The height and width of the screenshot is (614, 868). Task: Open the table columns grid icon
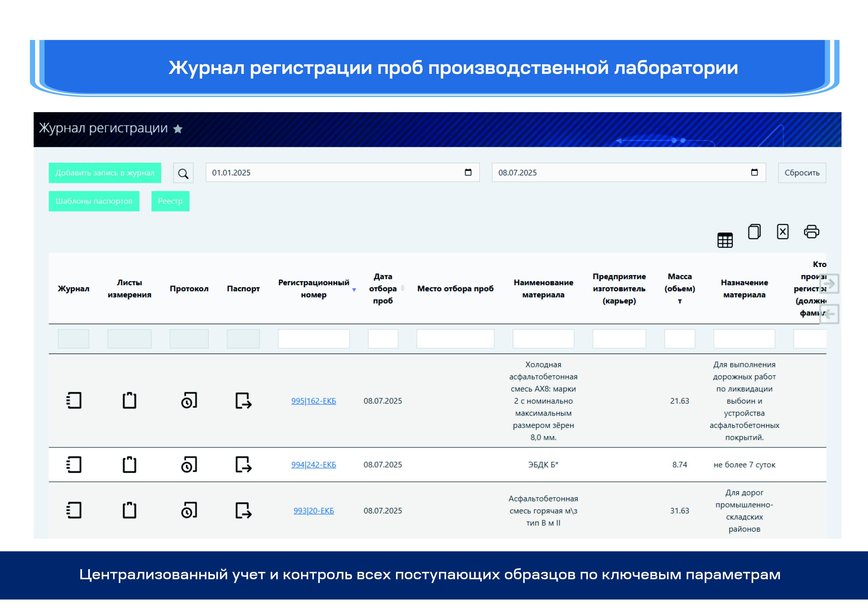coord(725,240)
